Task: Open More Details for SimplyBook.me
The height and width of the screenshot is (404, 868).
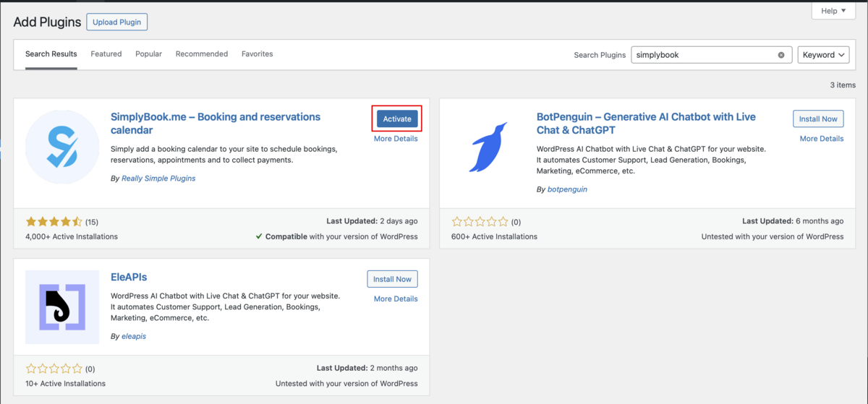Action: click(396, 139)
